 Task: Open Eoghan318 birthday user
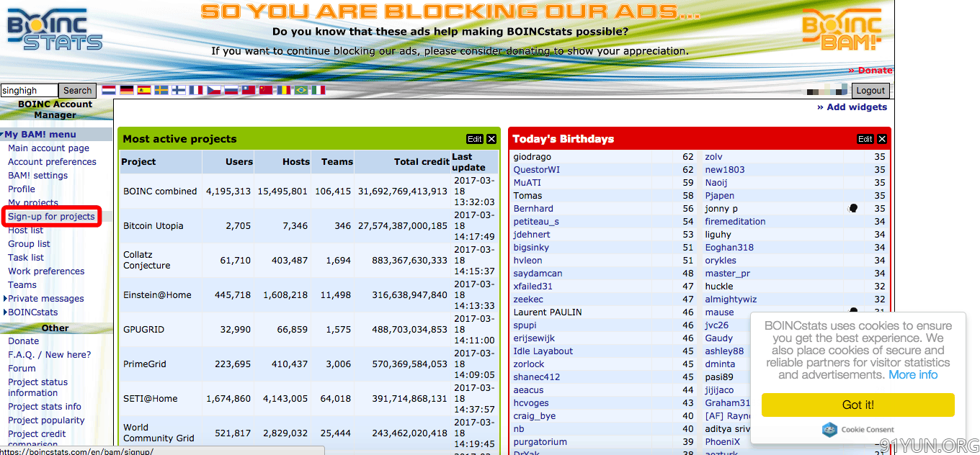pos(729,248)
